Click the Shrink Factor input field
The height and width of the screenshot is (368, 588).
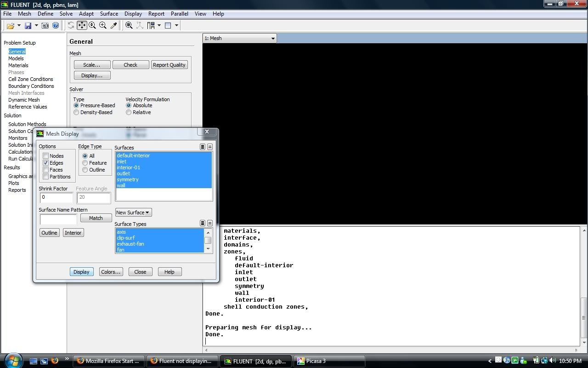click(57, 198)
